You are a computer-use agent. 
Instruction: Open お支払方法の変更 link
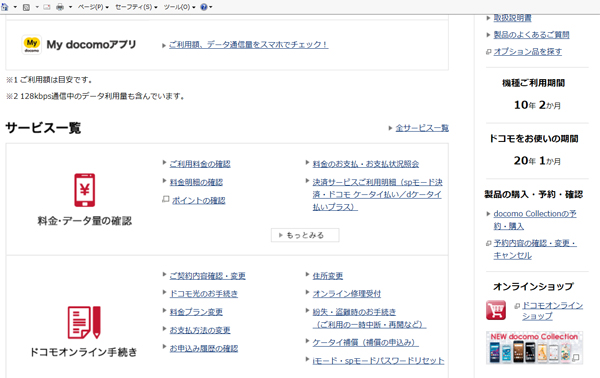[200, 330]
